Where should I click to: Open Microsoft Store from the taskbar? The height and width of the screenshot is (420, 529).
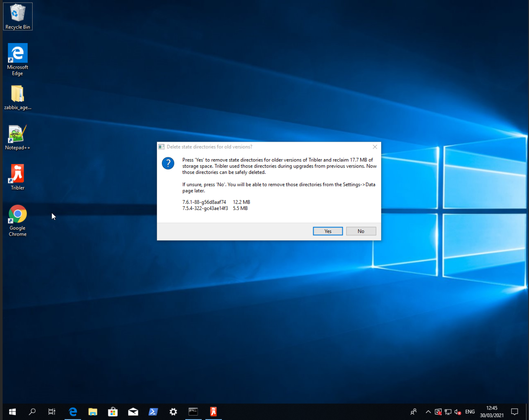pos(113,411)
